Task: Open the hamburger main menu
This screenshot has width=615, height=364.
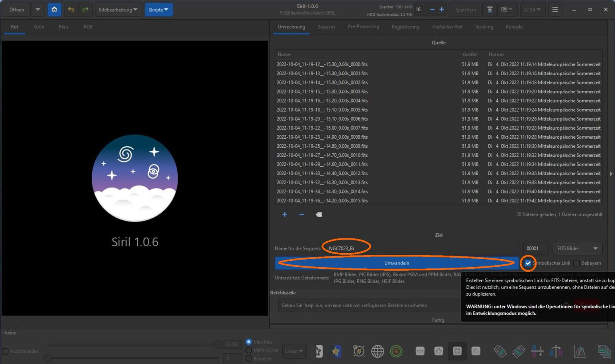Action: 555,10
